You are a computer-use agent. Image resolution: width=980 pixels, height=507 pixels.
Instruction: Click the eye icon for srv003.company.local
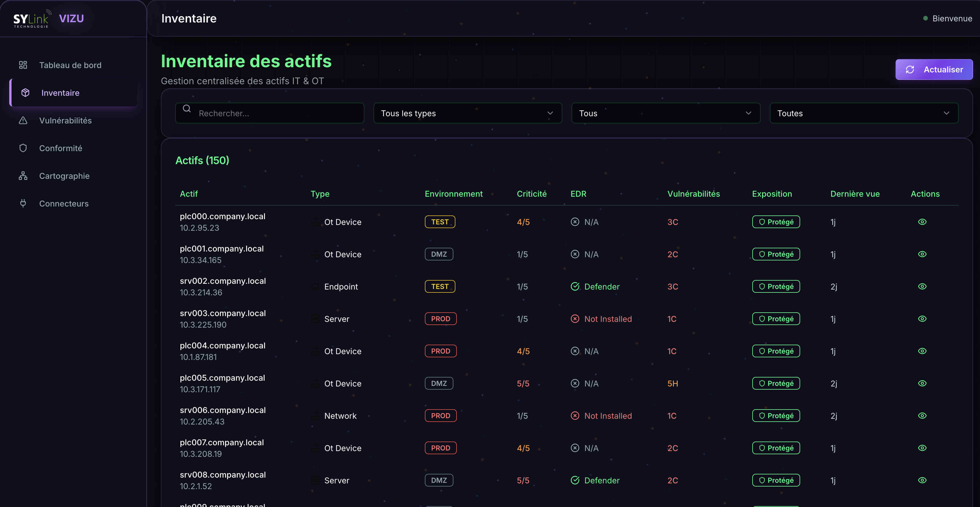click(922, 319)
